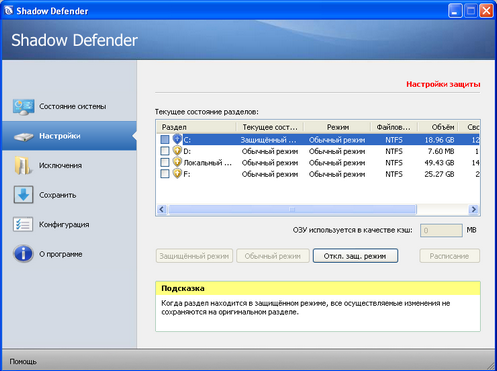Select the 49.43 GB size cell
The image size is (497, 371).
pos(439,163)
